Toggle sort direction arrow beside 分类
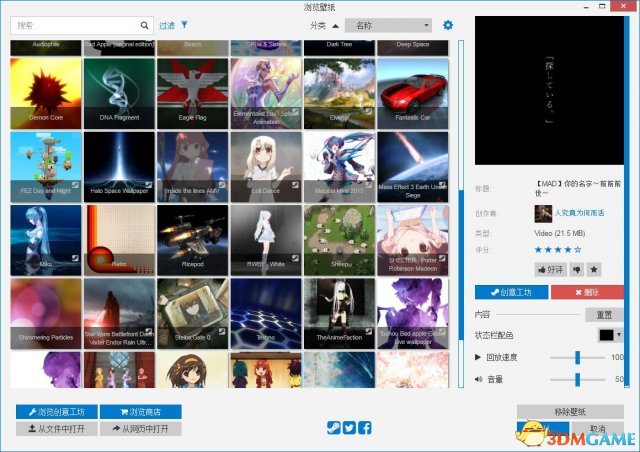This screenshot has height=452, width=640. (335, 25)
